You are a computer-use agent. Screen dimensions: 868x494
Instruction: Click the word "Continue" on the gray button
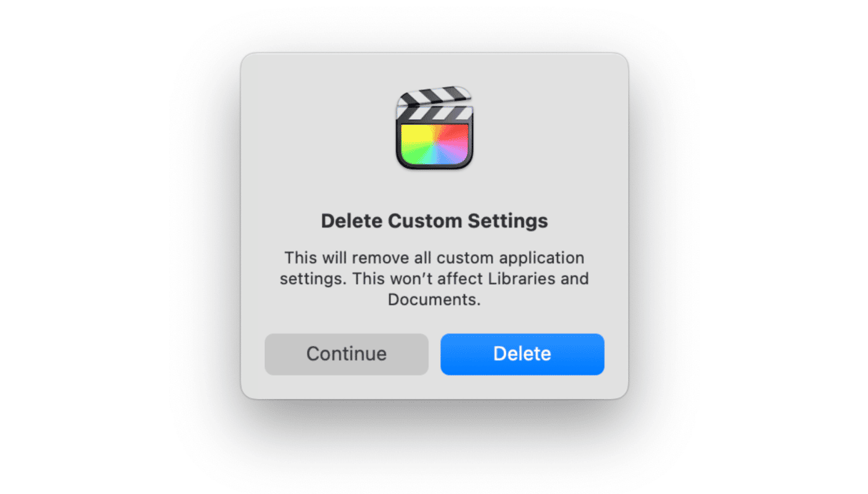pyautogui.click(x=346, y=354)
